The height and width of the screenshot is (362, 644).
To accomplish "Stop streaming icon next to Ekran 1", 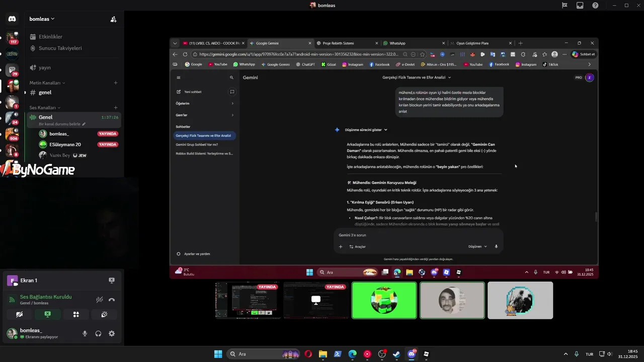I will pyautogui.click(x=112, y=281).
